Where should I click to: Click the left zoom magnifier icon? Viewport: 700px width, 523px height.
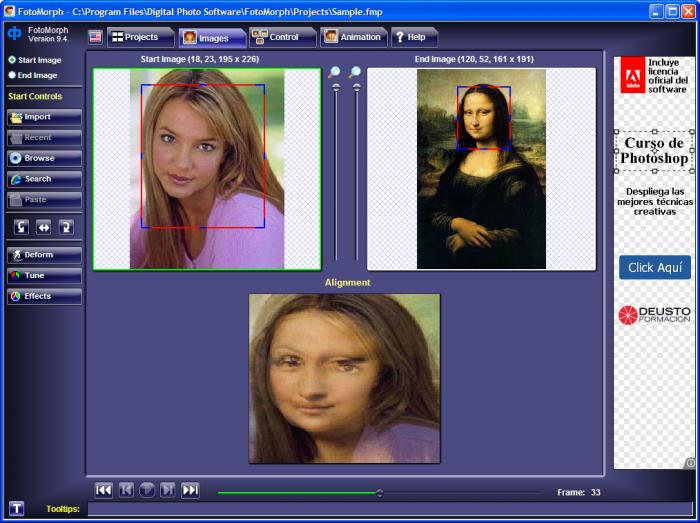click(335, 73)
